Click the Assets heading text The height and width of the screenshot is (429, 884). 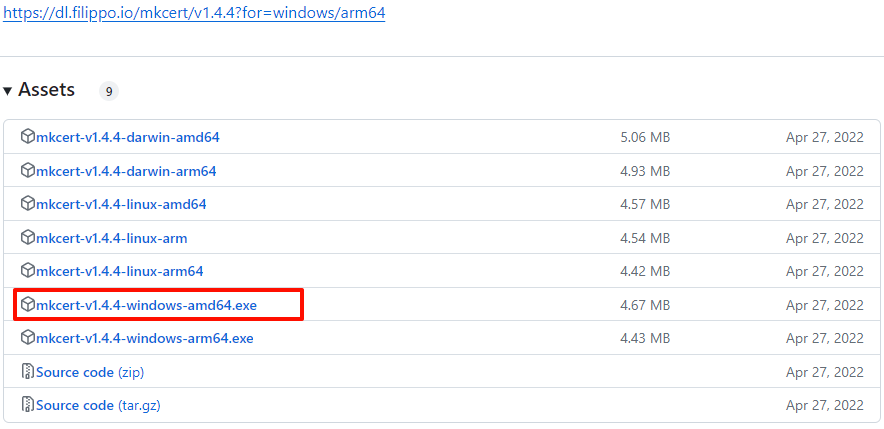coord(46,90)
